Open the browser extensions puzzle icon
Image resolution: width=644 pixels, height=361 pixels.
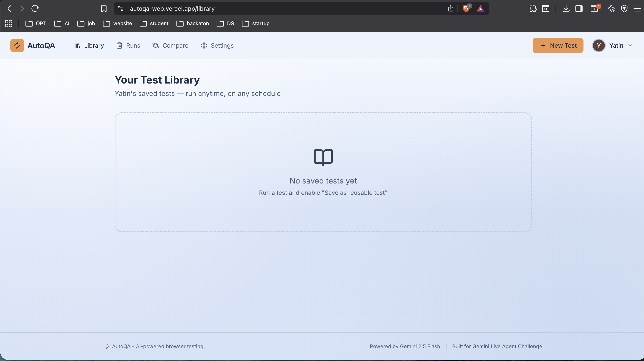[x=533, y=9]
